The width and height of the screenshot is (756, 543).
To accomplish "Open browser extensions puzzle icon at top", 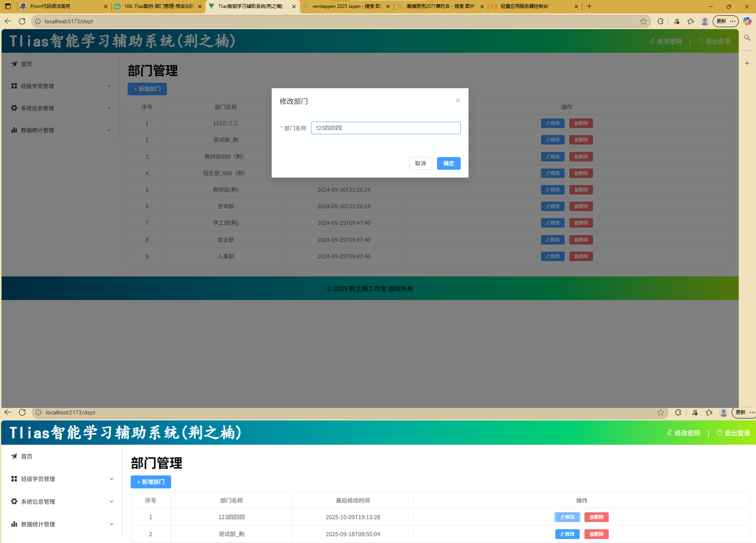I will tap(660, 21).
